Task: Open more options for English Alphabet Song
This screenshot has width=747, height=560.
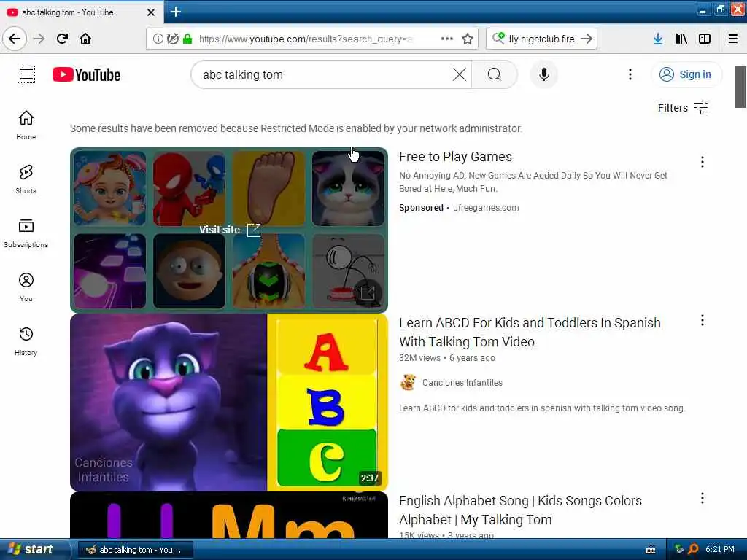Action: pos(703,499)
